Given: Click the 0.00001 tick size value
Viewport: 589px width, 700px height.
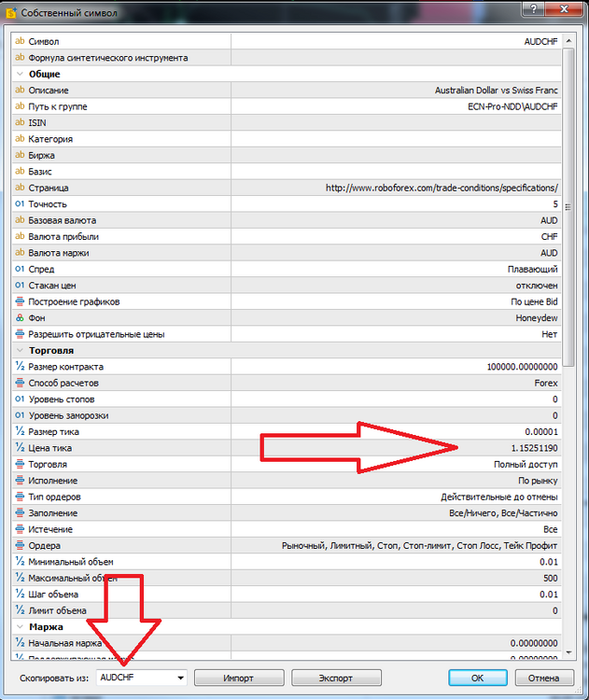Looking at the screenshot, I should click(541, 432).
